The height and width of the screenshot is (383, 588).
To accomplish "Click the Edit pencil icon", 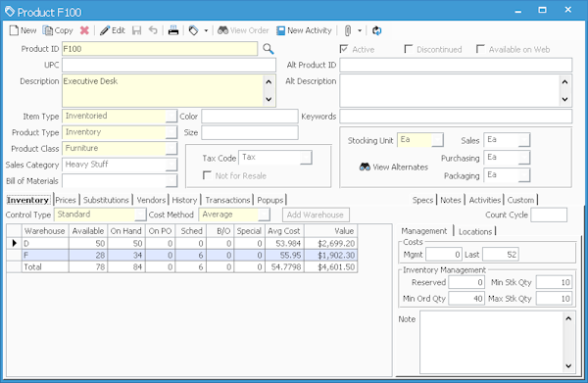I will 105,30.
